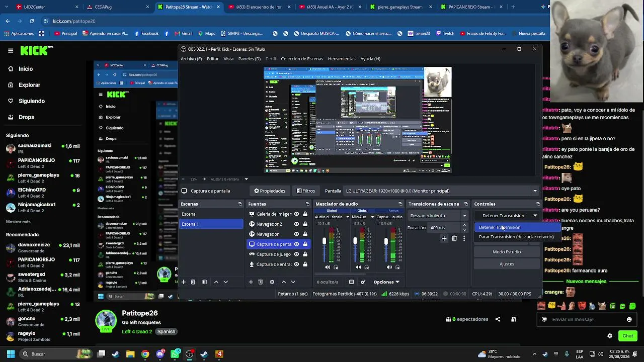The height and width of the screenshot is (362, 644).
Task: Open the Editar menu in OBS
Action: pos(213,59)
